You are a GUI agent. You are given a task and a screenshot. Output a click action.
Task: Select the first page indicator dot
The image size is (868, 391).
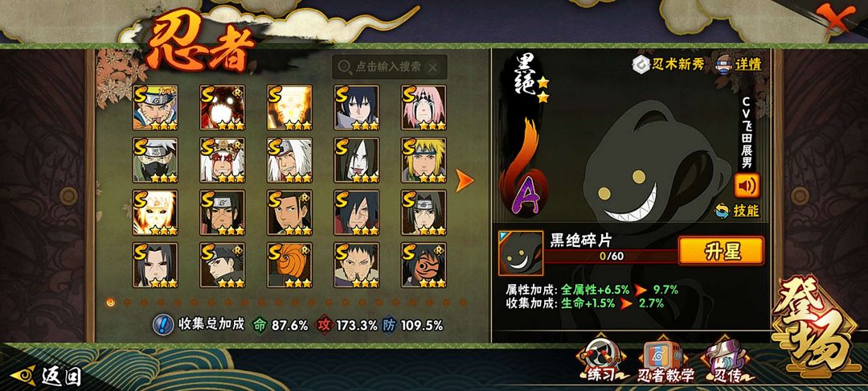[x=111, y=303]
